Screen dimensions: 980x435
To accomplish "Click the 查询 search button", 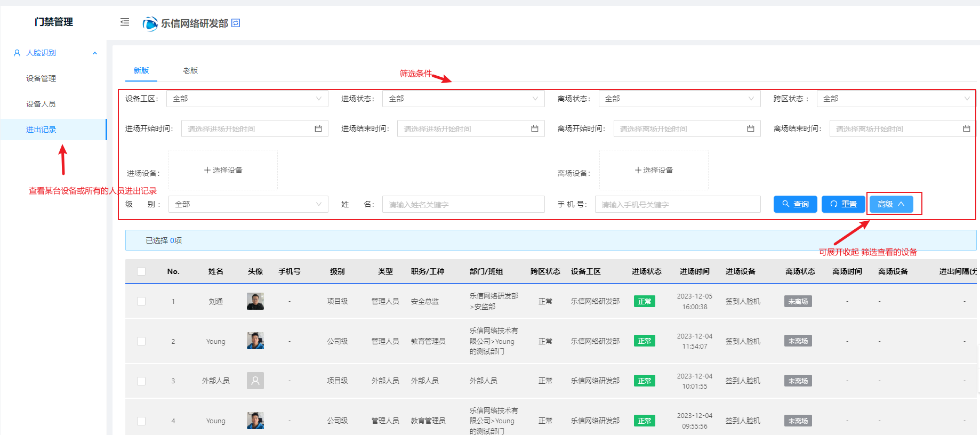I will click(x=795, y=204).
